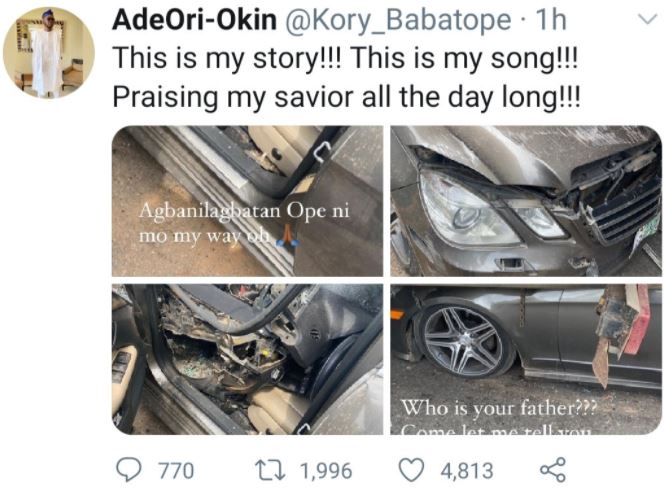
Task: Open the bottom-left wrecked car interior photo
Action: pyautogui.click(x=246, y=358)
